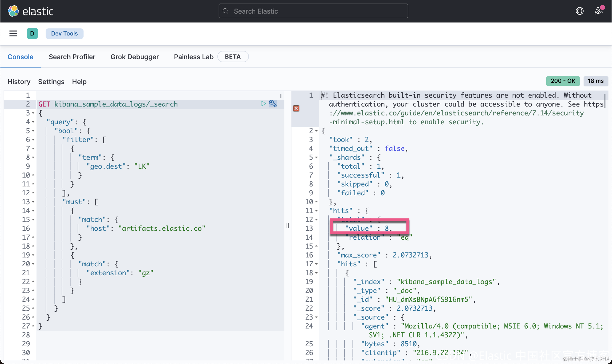Collapse the "query" block fold arrow
This screenshot has height=364, width=612.
pos(33,122)
